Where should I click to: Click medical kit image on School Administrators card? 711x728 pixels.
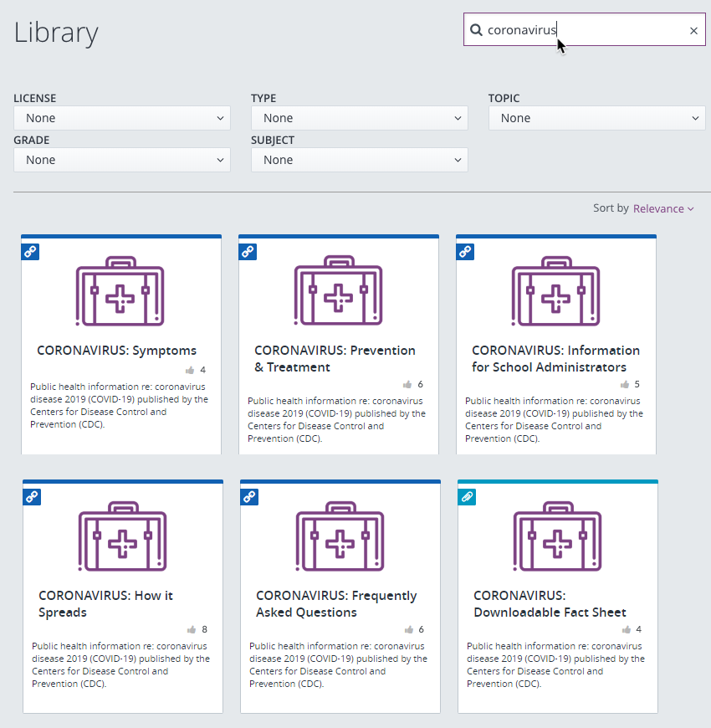(x=555, y=291)
